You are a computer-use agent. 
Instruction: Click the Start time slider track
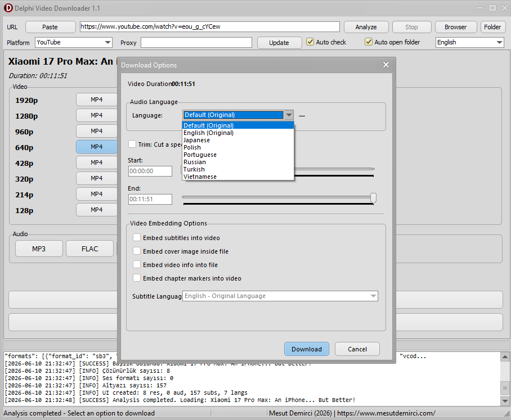(x=334, y=169)
